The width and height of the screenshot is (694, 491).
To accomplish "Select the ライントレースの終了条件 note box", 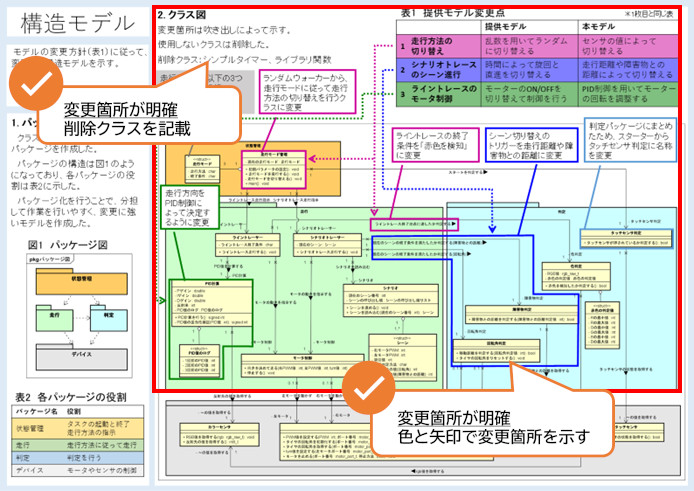I will point(435,145).
